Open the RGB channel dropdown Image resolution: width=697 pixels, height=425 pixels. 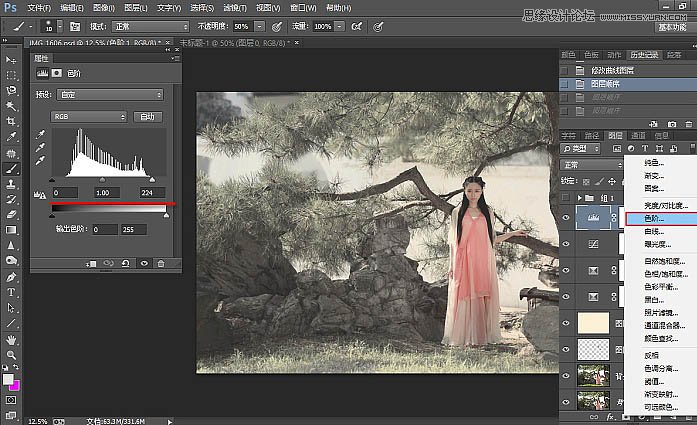point(89,117)
